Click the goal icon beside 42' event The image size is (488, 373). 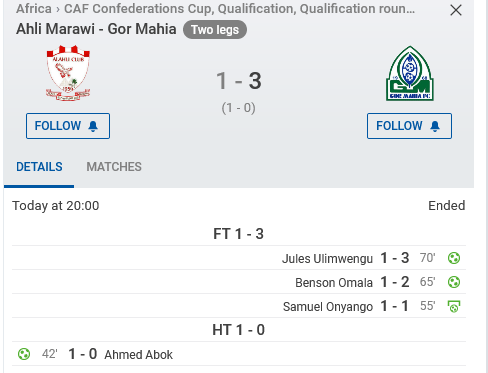tap(24, 354)
